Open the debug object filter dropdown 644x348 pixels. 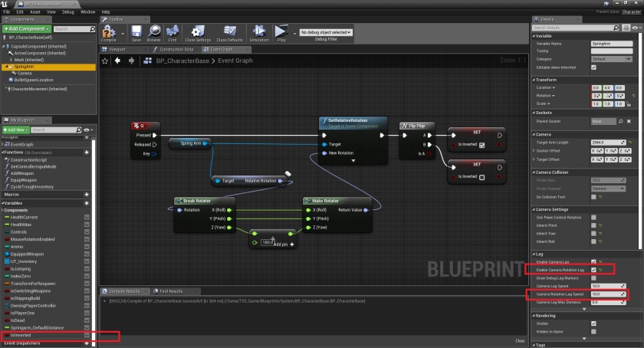(x=325, y=32)
